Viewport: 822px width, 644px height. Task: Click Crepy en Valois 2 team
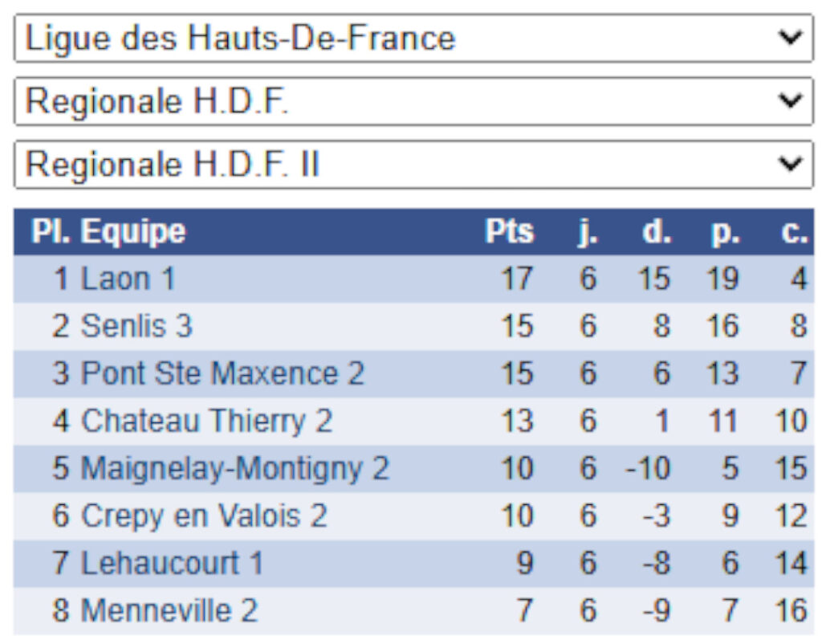pos(204,516)
